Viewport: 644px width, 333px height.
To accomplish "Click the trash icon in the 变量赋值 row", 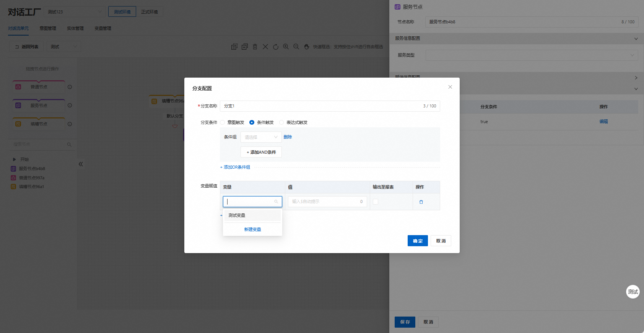I will click(x=421, y=202).
